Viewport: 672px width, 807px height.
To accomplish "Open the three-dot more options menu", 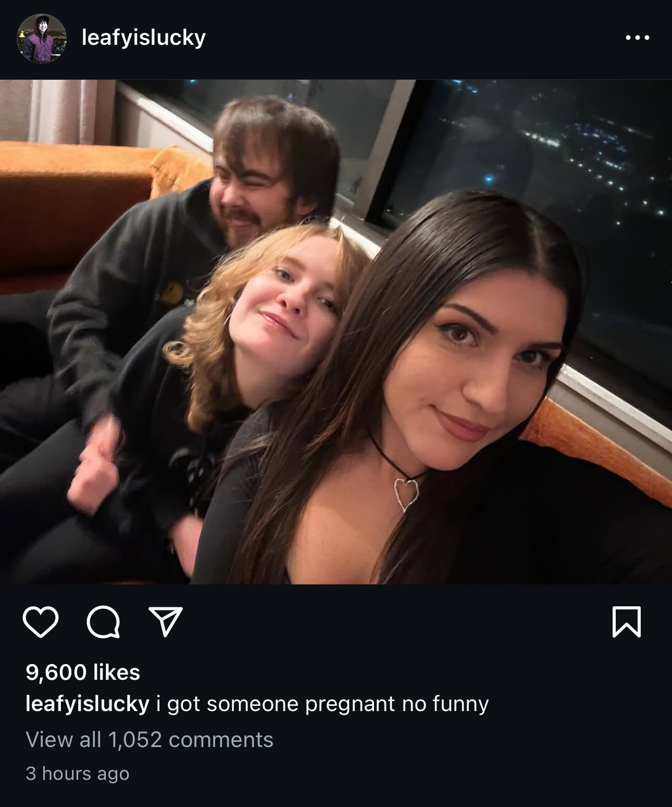I will click(637, 38).
